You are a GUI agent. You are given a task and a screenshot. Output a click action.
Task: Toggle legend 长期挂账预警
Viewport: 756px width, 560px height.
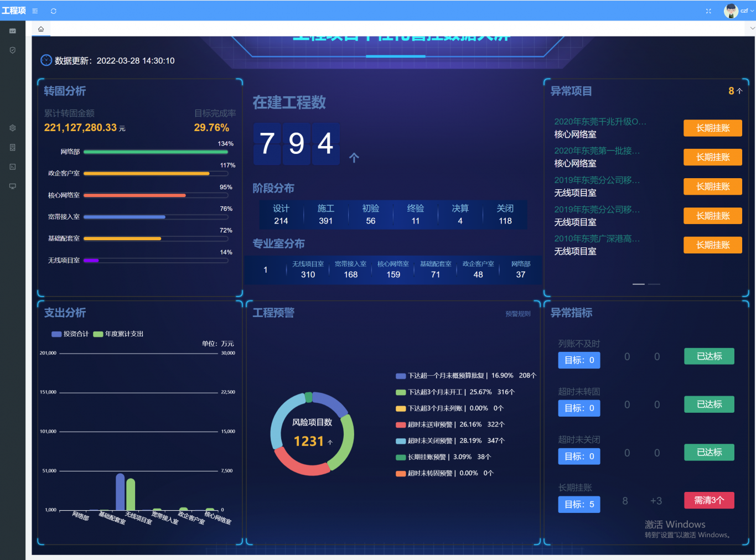pos(443,457)
